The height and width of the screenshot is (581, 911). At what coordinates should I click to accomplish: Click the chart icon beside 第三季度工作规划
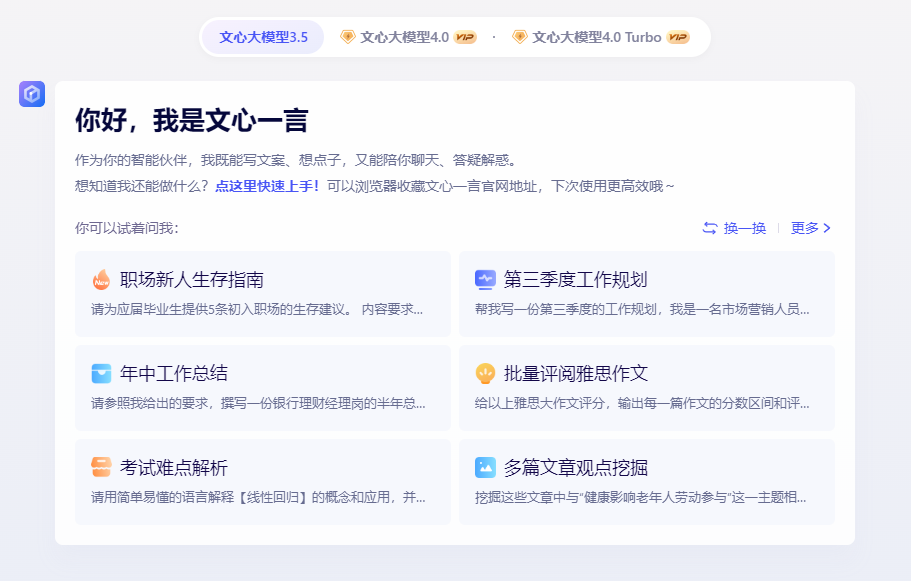tap(485, 280)
